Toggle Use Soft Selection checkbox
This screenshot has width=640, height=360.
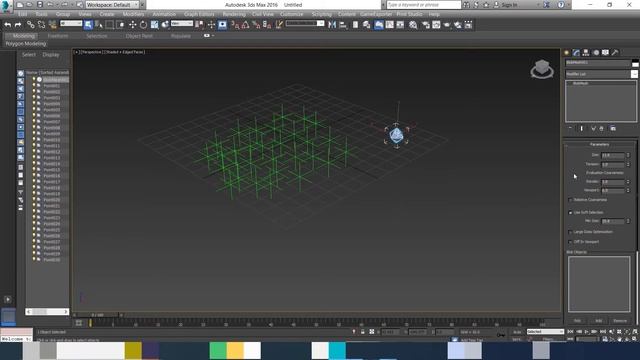[570, 213]
